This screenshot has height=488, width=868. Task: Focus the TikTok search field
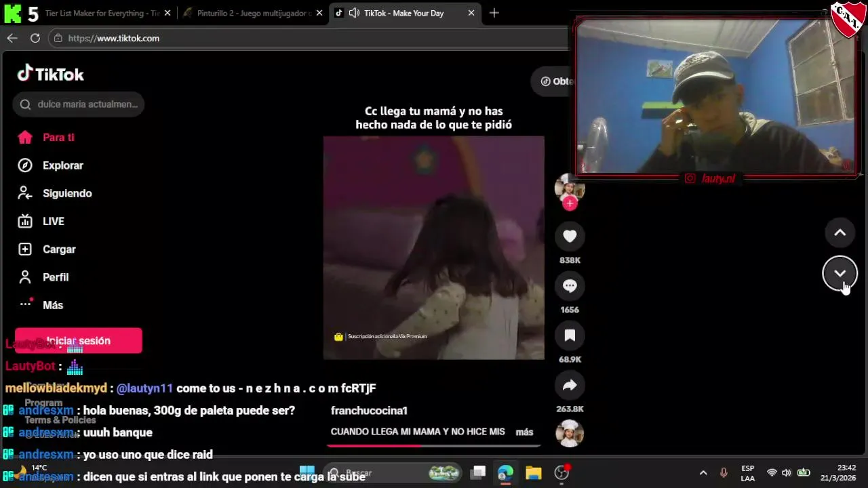[78, 104]
